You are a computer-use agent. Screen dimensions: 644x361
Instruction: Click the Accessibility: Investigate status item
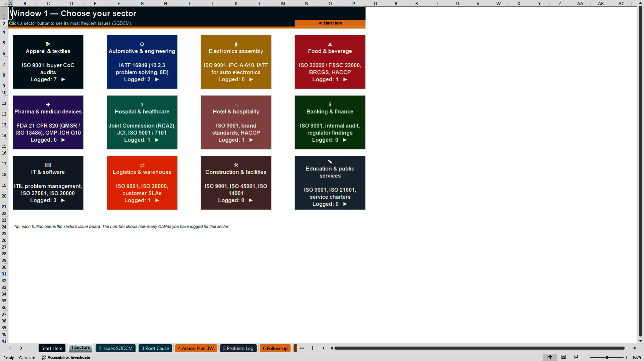pos(66,358)
